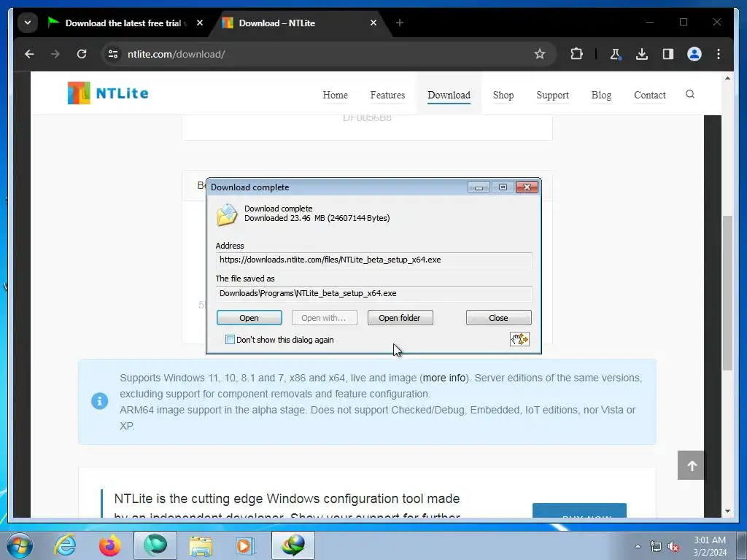The image size is (747, 560).
Task: Add a new browser tab
Action: point(400,23)
